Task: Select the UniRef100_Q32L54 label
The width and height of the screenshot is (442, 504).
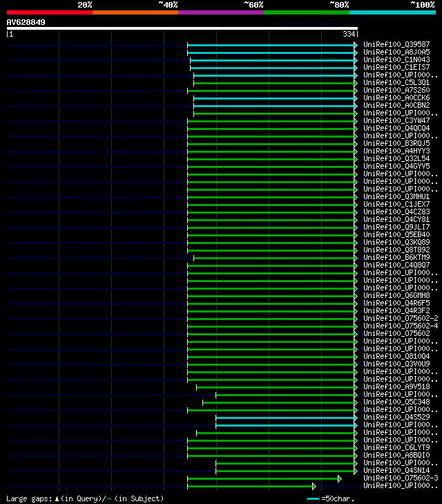Action: tap(396, 158)
